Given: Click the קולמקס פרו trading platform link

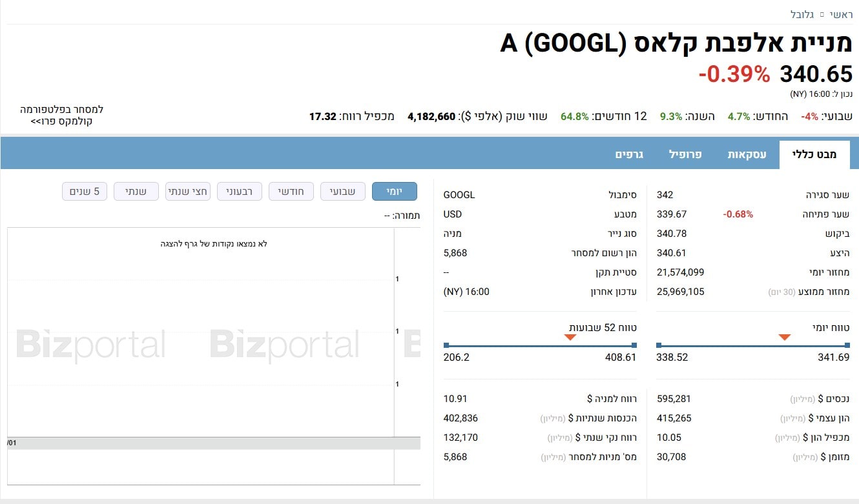Looking at the screenshot, I should (x=62, y=115).
